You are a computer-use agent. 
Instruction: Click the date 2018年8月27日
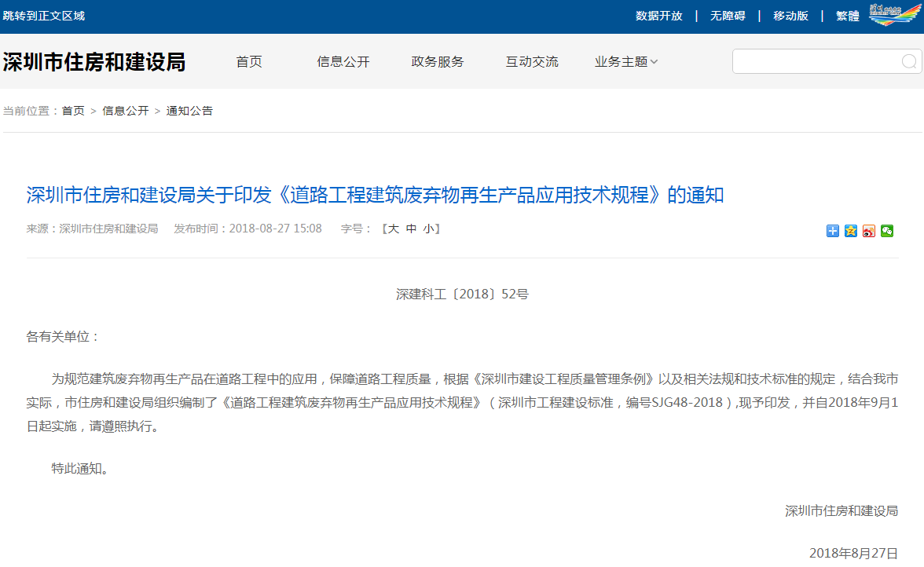pyautogui.click(x=853, y=553)
